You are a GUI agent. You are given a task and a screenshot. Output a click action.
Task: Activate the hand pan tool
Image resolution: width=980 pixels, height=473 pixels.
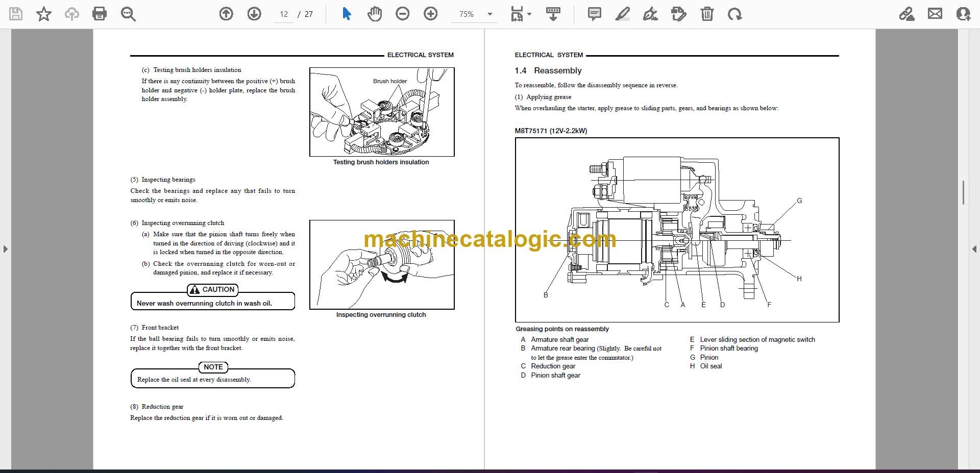pos(375,14)
